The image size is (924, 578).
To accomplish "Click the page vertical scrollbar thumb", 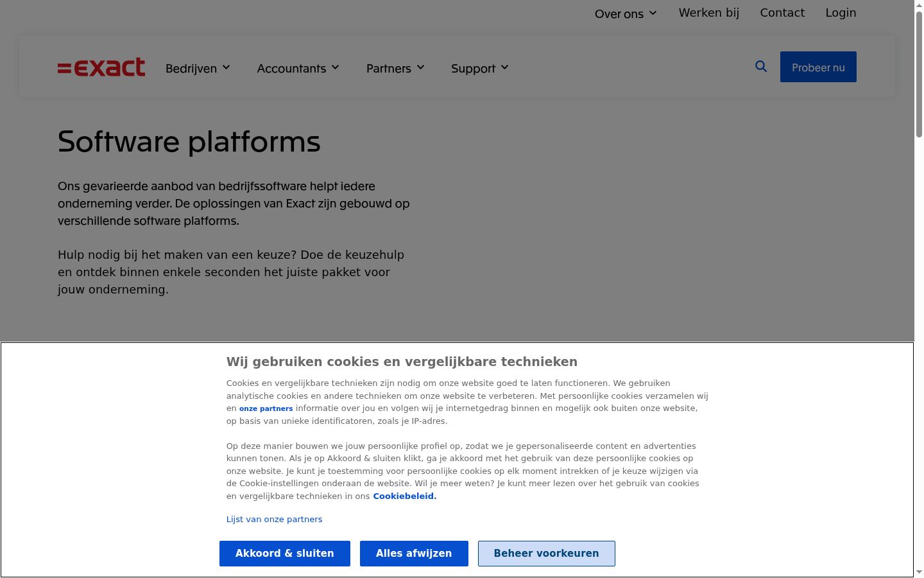I will click(x=919, y=74).
